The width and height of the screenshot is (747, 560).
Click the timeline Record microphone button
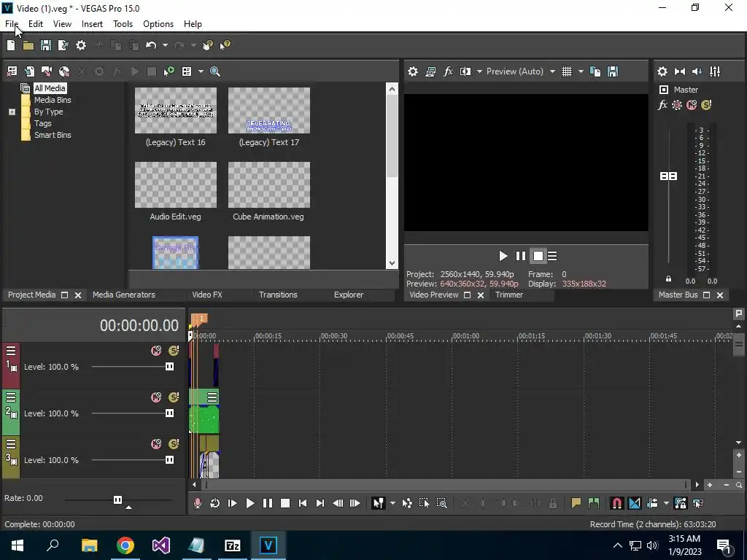[x=197, y=503]
